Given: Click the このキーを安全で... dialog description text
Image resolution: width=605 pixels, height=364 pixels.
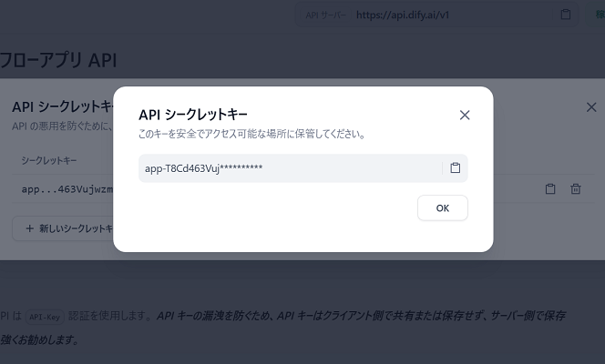Looking at the screenshot, I should click(251, 134).
